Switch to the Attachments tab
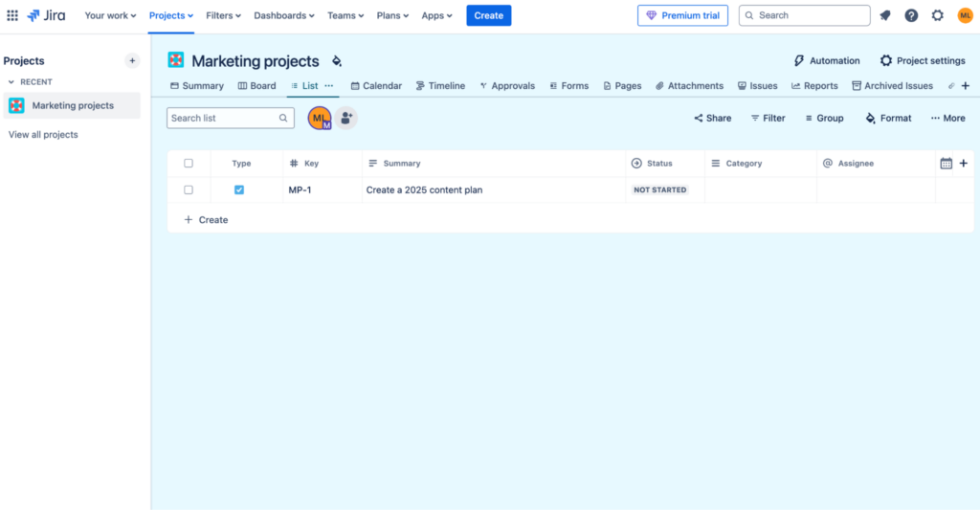This screenshot has height=510, width=980. (689, 85)
